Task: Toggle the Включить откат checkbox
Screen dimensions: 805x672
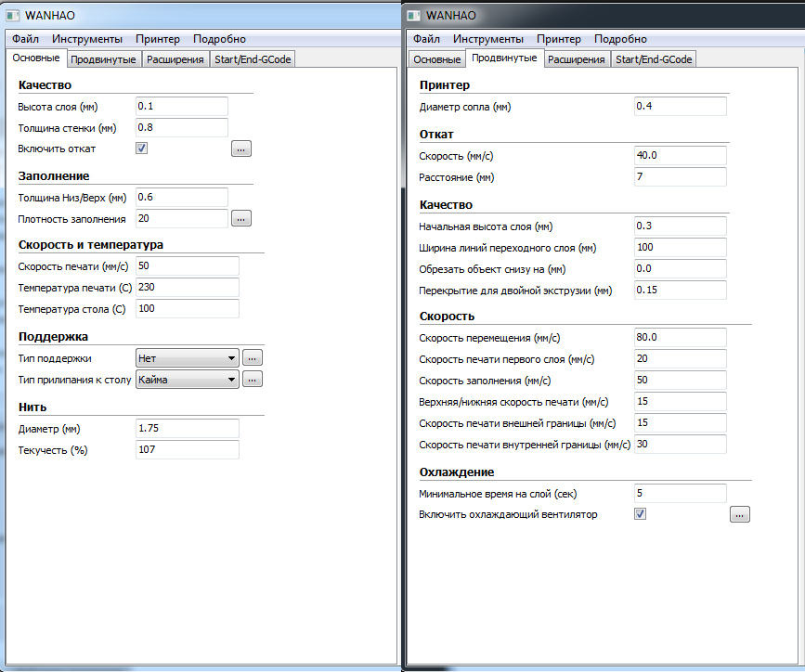Action: 141,149
